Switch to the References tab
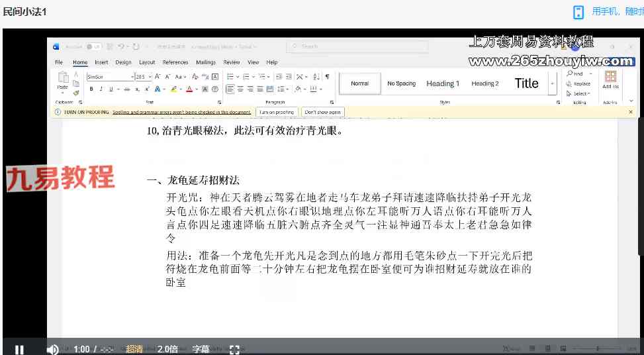 click(175, 62)
